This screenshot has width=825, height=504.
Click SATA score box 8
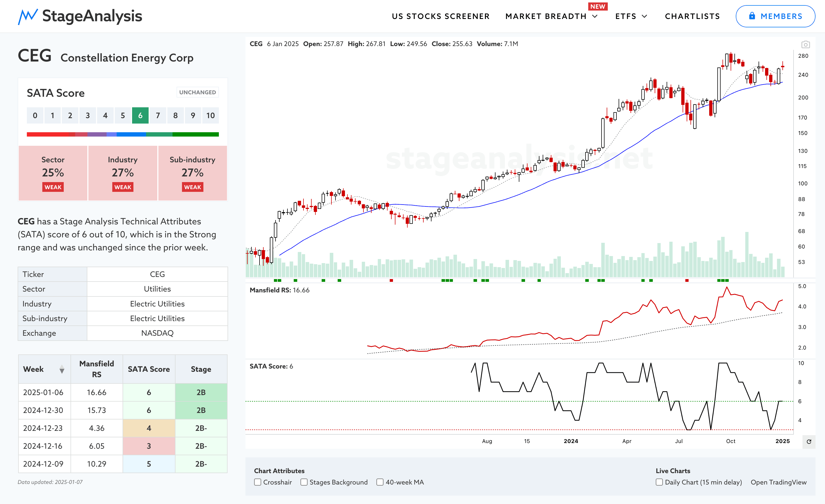point(175,115)
